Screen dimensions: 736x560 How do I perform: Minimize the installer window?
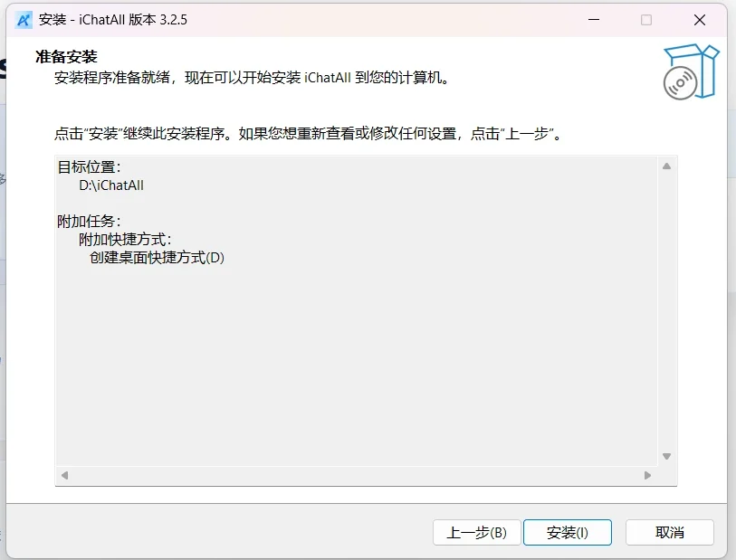pos(594,20)
